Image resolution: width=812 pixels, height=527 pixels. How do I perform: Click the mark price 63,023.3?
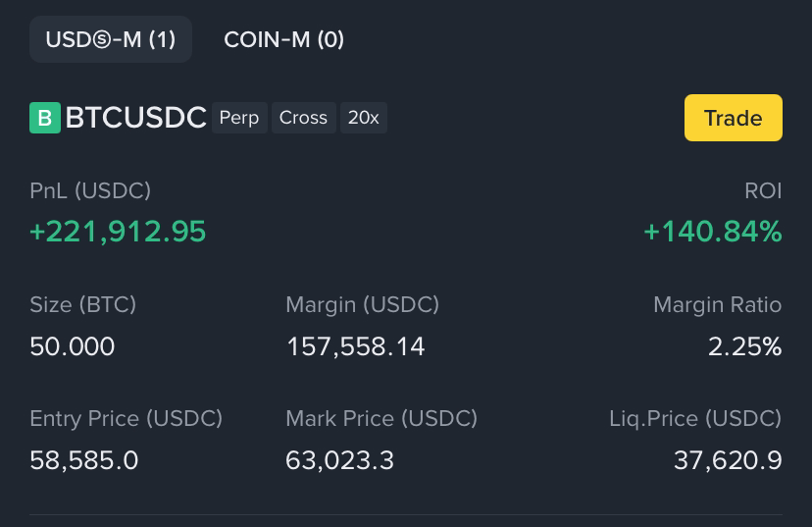coord(339,460)
